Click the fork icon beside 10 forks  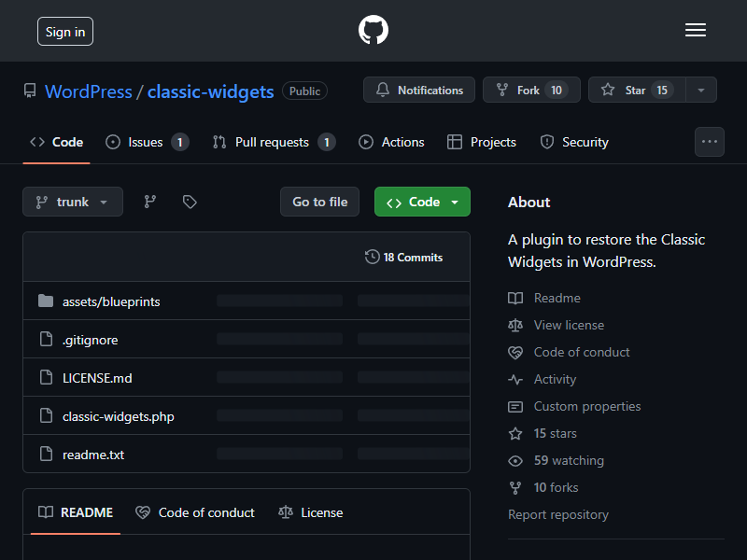[x=515, y=488]
